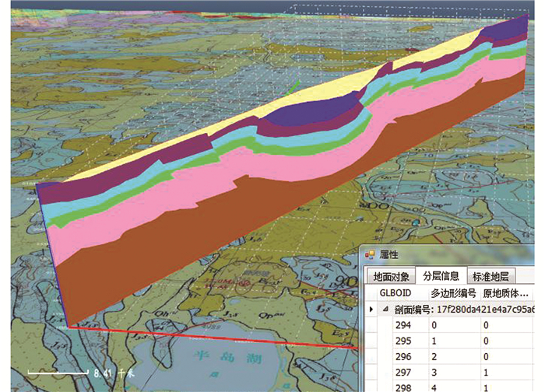
Task: Select the row with GLBOID 295
Action: pos(404,343)
